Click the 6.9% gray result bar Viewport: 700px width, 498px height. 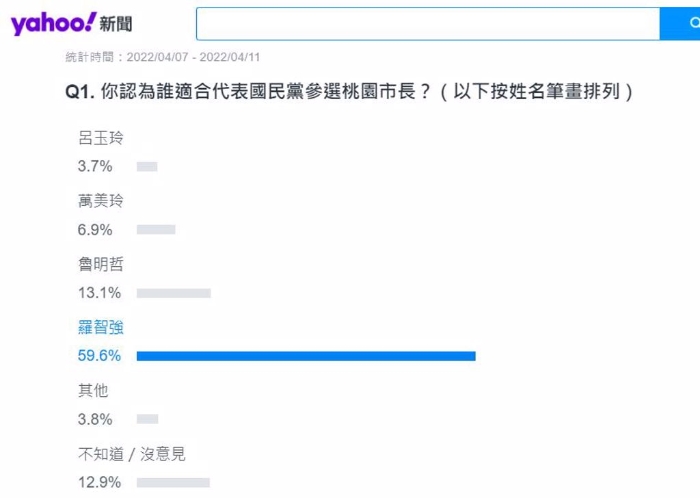156,230
